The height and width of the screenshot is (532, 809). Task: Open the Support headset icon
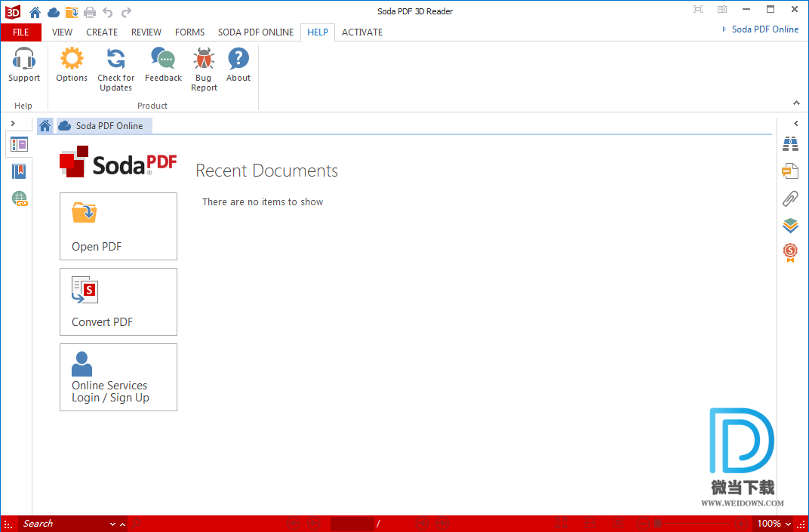pos(23,64)
